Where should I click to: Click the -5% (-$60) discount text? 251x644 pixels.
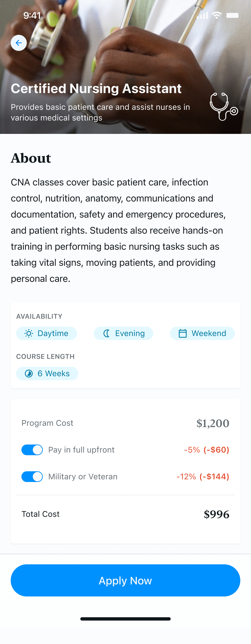tap(207, 450)
